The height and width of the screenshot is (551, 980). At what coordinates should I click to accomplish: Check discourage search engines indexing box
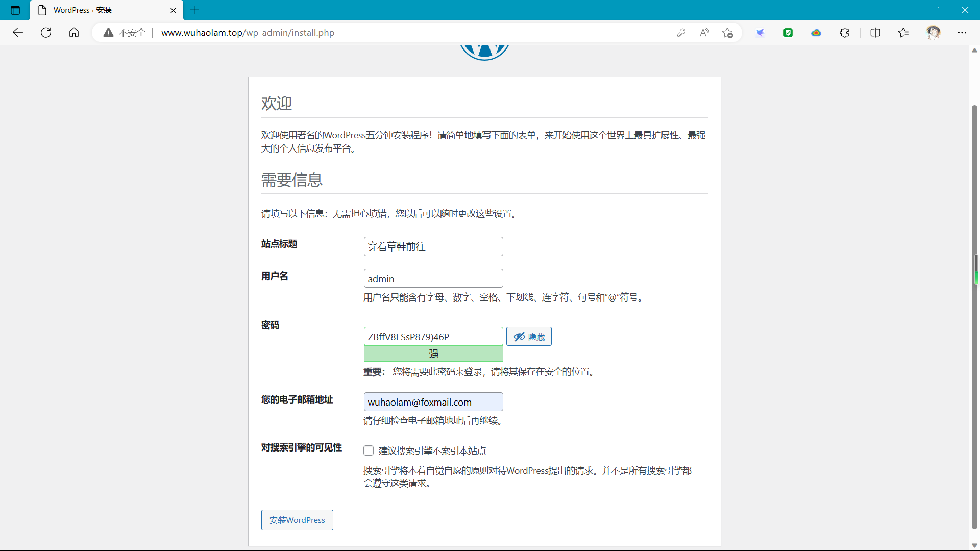point(369,450)
